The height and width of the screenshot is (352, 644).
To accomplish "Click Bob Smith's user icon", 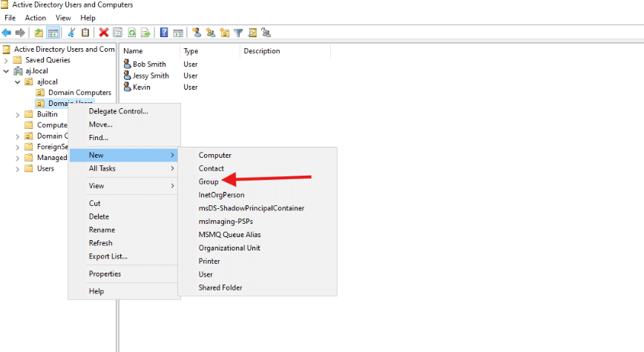I will click(127, 64).
